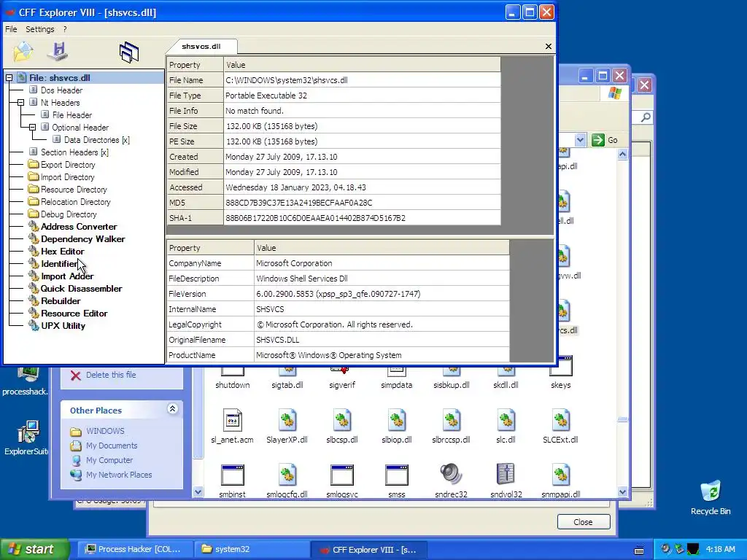This screenshot has height=560, width=747.
Task: Select the slbiop.dll file icon
Action: pos(397,421)
